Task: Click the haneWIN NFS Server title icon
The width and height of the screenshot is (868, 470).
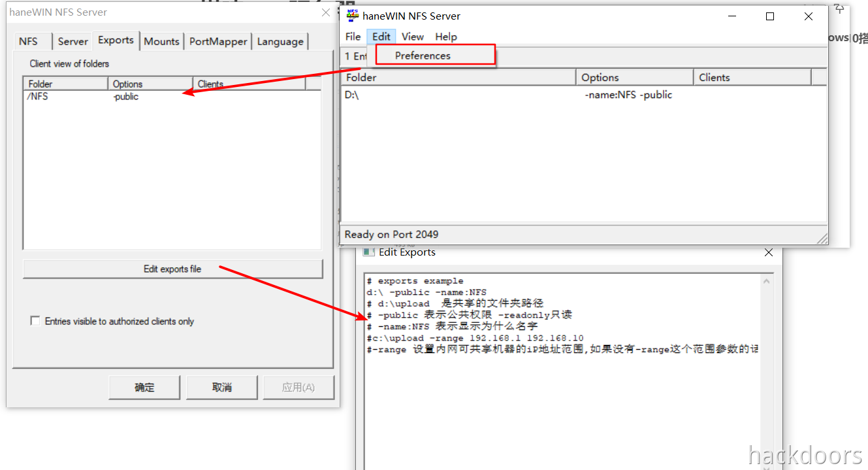Action: click(x=353, y=16)
